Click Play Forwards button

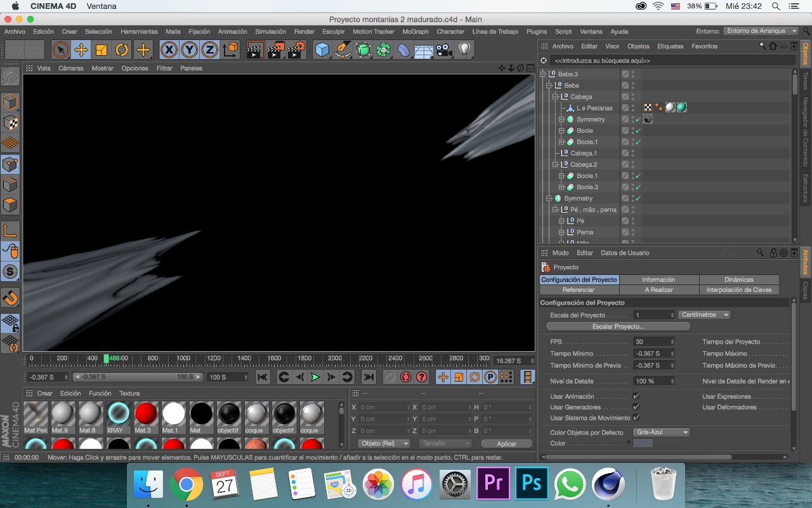coord(315,377)
